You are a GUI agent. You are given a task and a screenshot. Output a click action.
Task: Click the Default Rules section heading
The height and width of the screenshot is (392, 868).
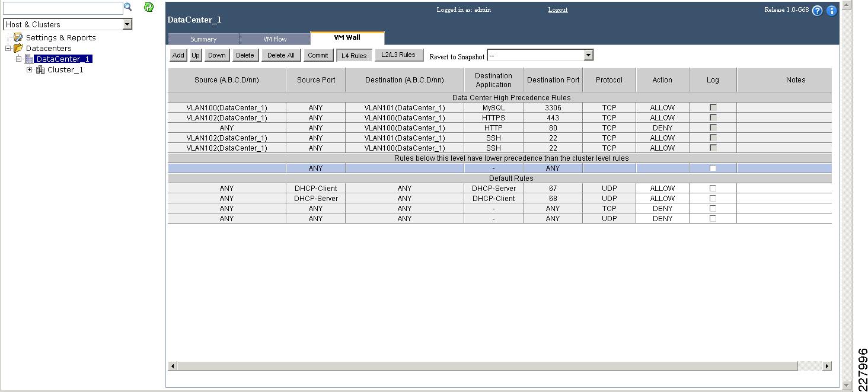point(511,179)
